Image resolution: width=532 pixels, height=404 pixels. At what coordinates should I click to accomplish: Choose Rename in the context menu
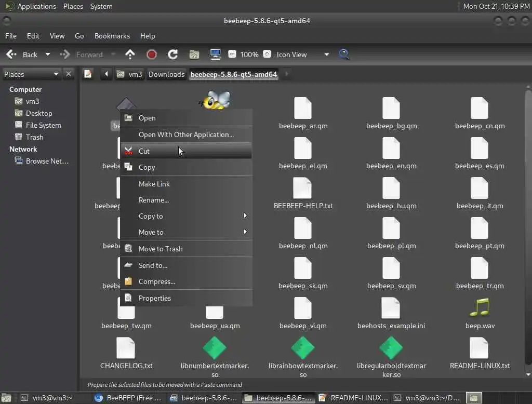click(187, 200)
